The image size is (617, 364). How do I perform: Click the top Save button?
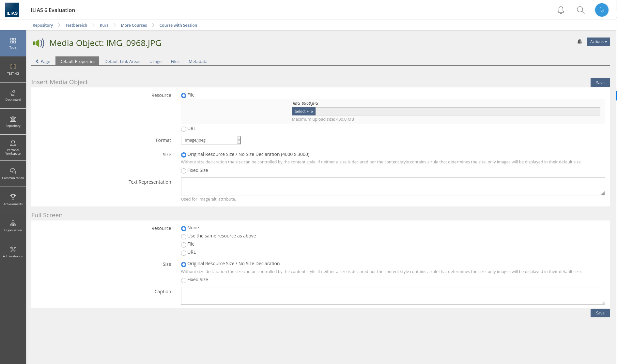click(x=600, y=83)
